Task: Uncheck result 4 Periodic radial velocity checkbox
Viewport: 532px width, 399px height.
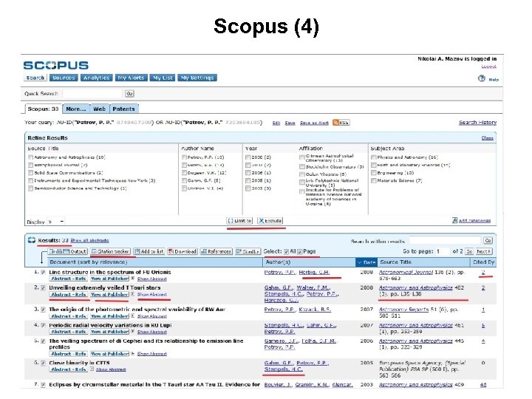Action: click(43, 325)
